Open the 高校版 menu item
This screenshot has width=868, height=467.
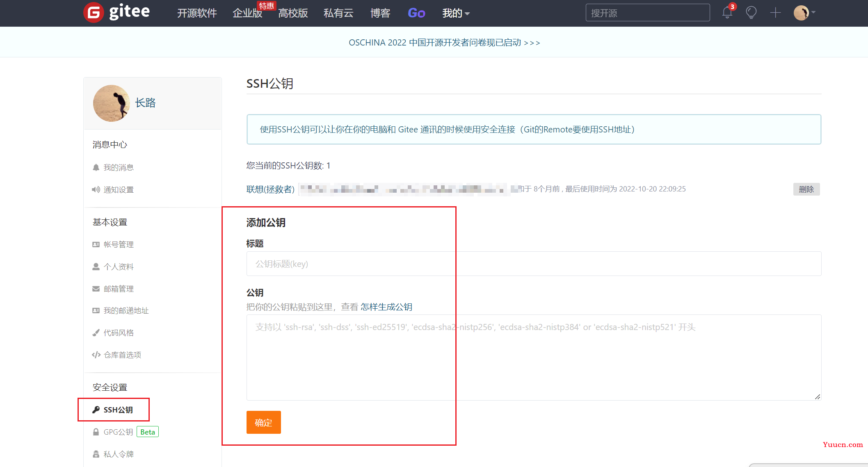293,13
